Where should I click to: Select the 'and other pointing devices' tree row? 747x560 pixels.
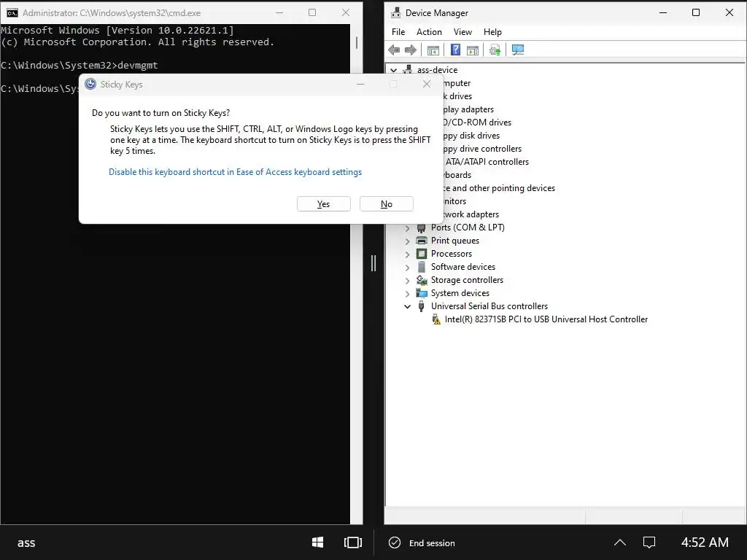point(499,188)
